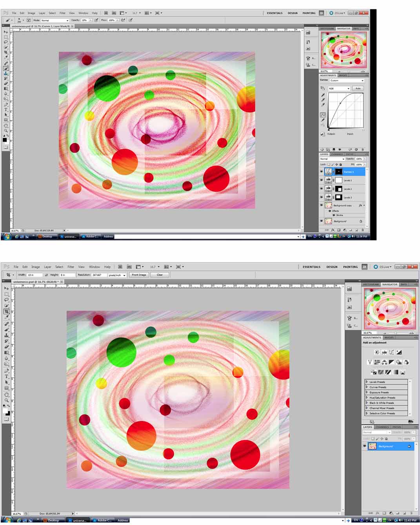Expand the Hue/Saturation Presets group

pyautogui.click(x=367, y=397)
